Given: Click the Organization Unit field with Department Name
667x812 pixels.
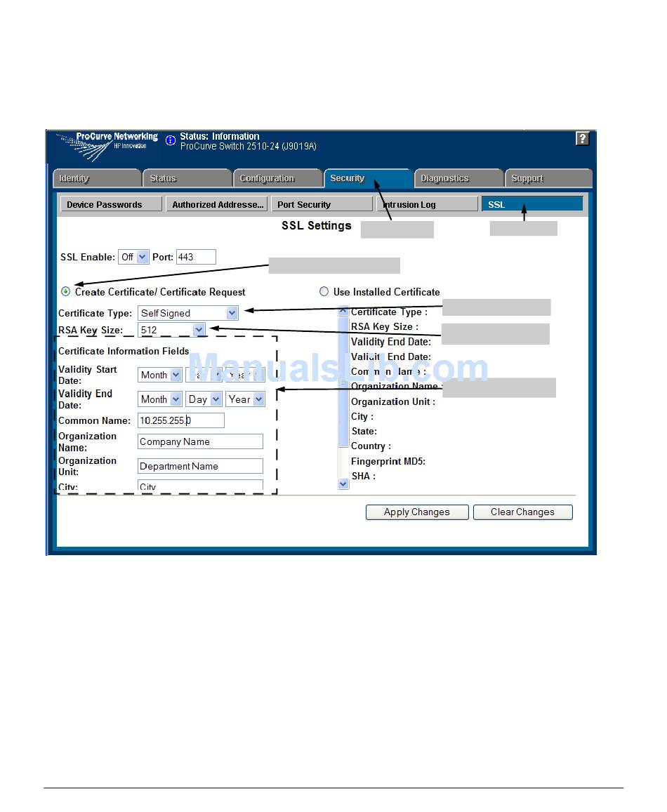Looking at the screenshot, I should click(x=201, y=466).
